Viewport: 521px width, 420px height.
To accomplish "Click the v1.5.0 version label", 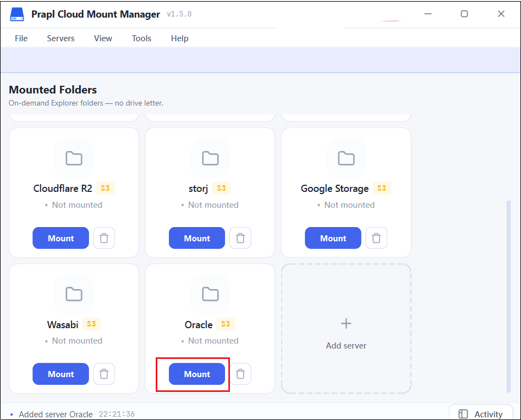I will pyautogui.click(x=179, y=14).
